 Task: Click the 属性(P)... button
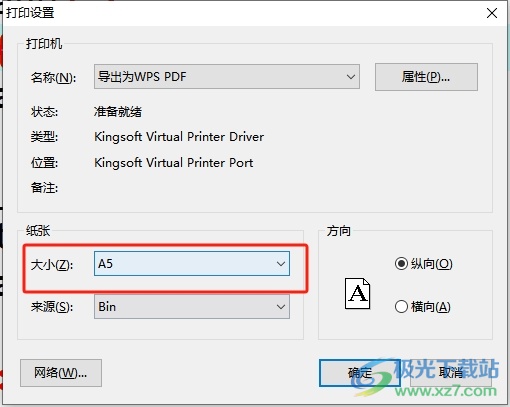[426, 77]
